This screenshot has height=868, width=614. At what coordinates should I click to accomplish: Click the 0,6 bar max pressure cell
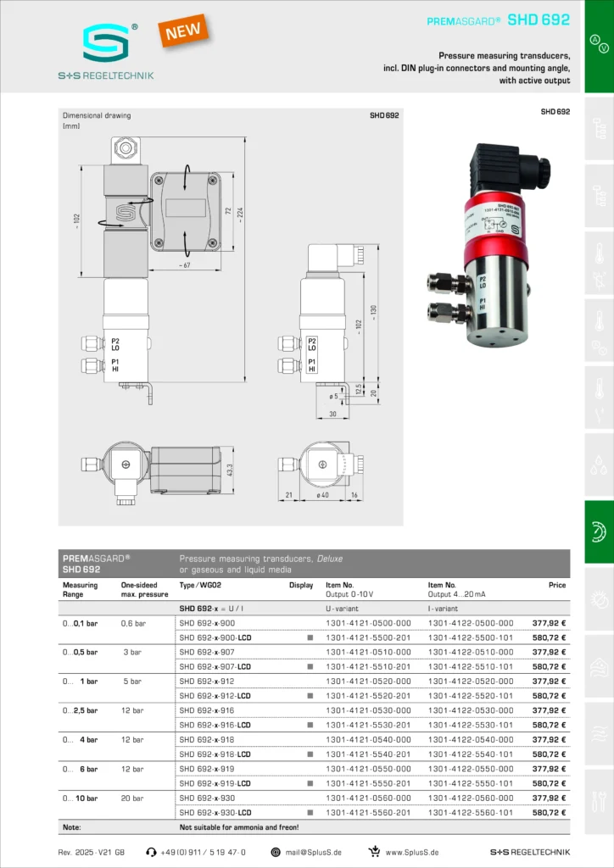[x=133, y=623]
